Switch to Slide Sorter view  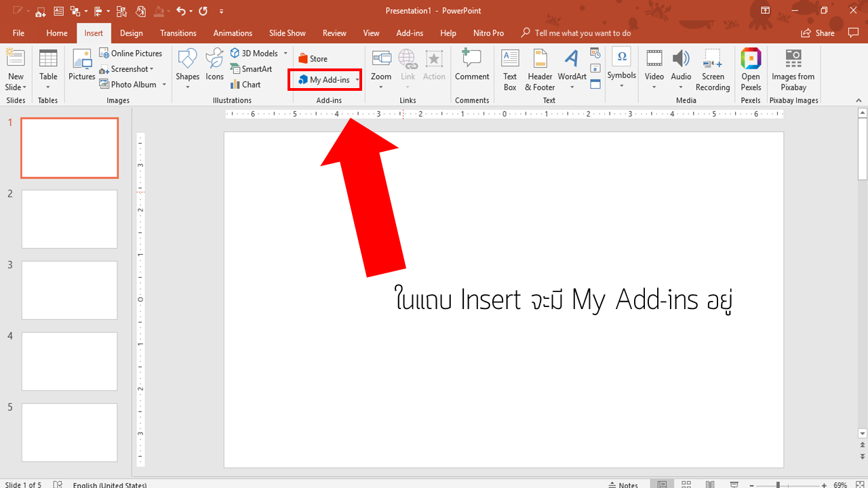[x=686, y=483]
